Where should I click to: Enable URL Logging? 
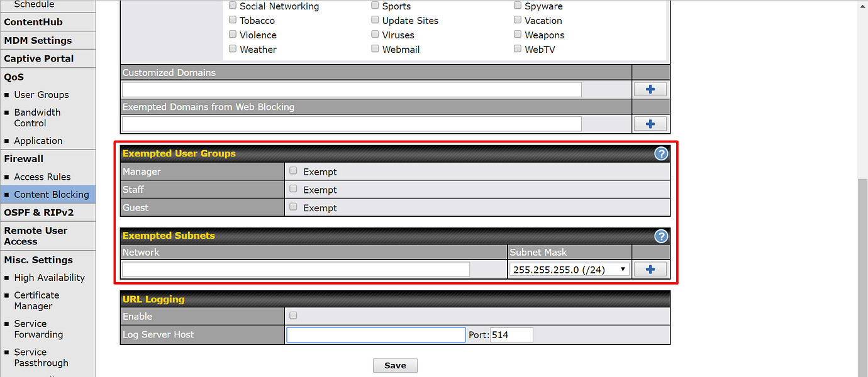coord(293,315)
